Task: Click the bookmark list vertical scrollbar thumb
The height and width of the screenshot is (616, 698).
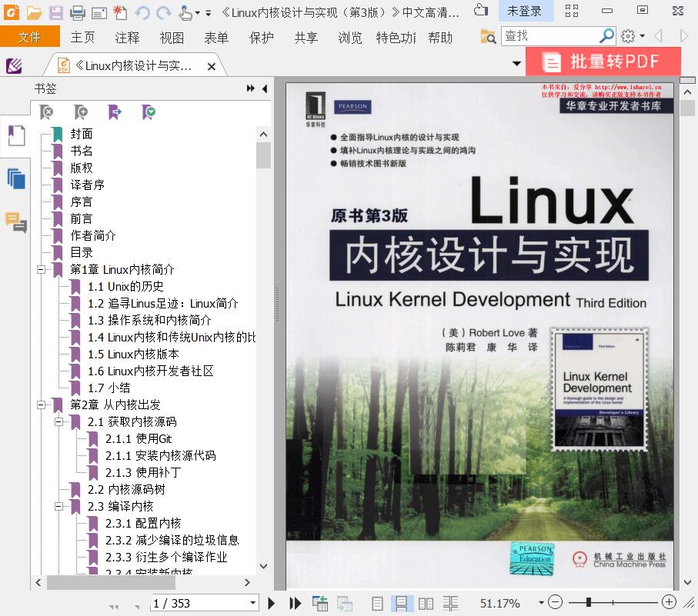Action: tap(263, 155)
